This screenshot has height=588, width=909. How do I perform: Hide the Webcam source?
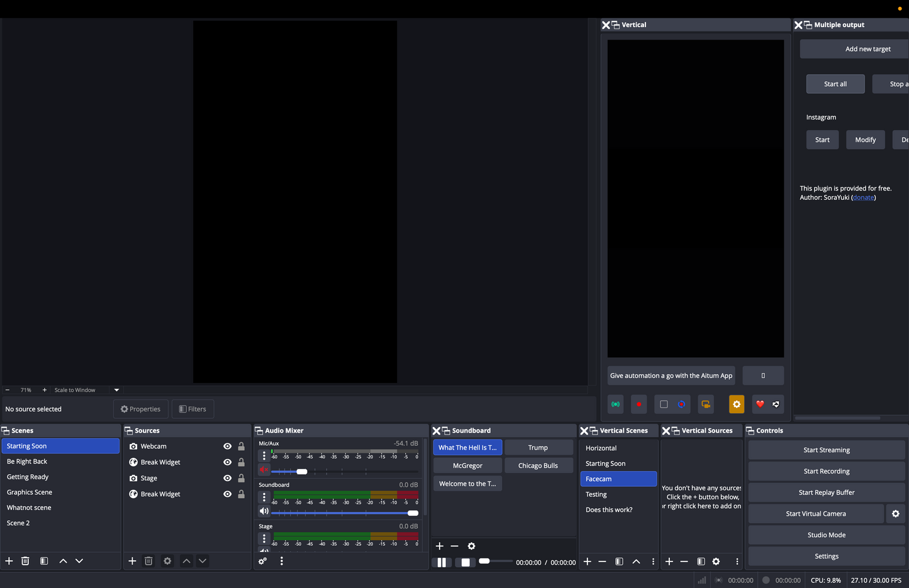click(x=227, y=446)
